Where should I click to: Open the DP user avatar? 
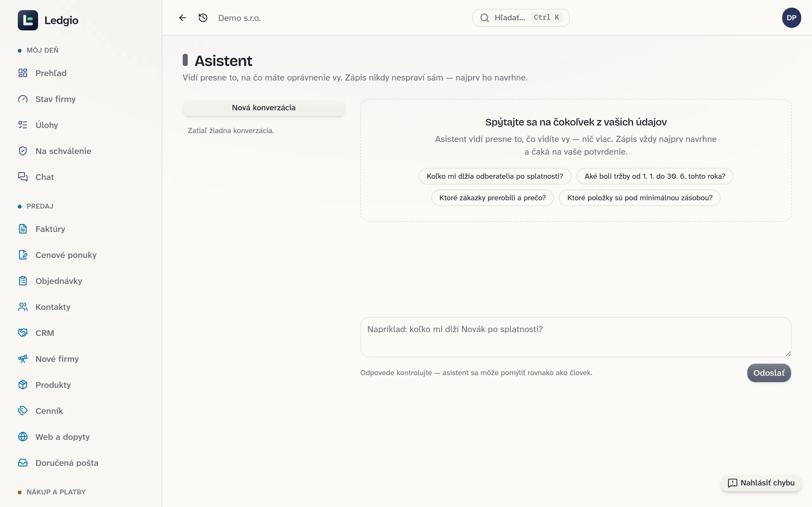791,18
